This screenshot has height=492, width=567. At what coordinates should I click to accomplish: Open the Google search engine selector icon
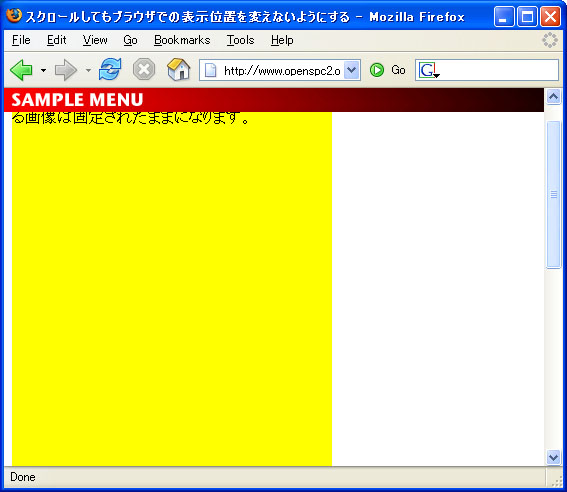tap(429, 70)
